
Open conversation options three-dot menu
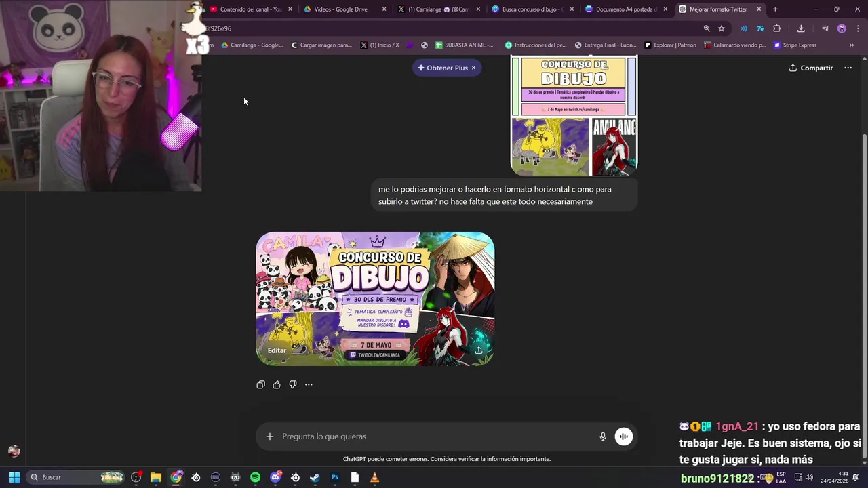tap(848, 68)
